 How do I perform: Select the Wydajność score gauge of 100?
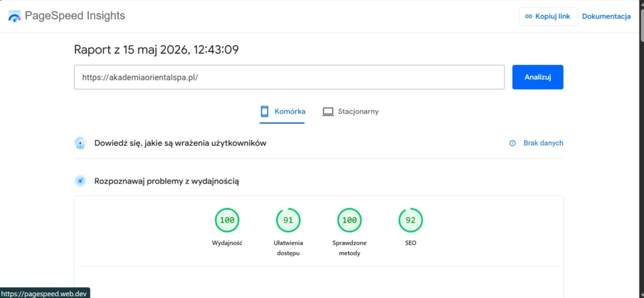click(x=227, y=220)
